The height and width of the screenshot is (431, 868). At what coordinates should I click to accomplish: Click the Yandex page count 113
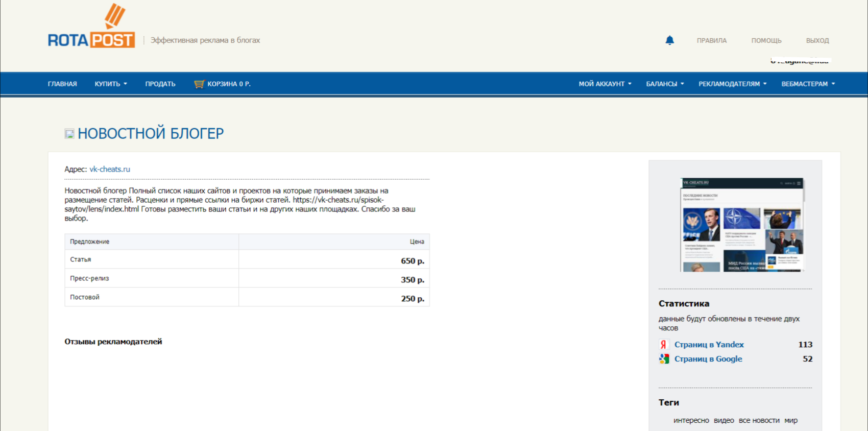[x=805, y=345]
